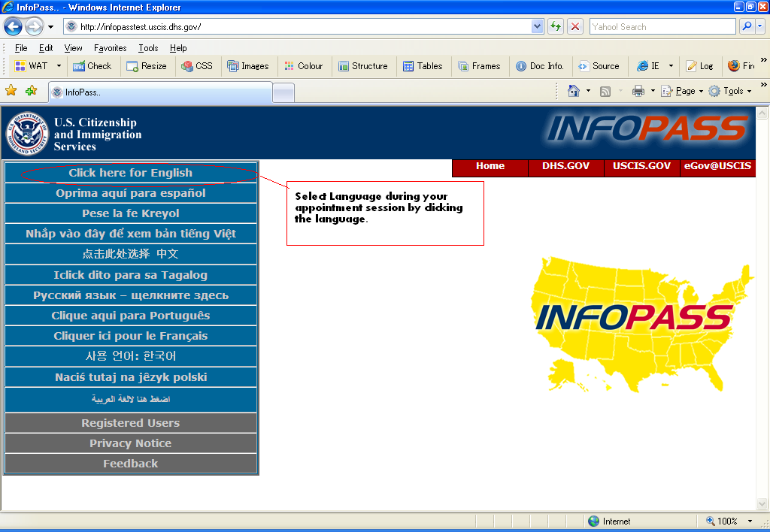Click the Home link in red navigation bar
This screenshot has height=532, width=770.
[x=490, y=166]
